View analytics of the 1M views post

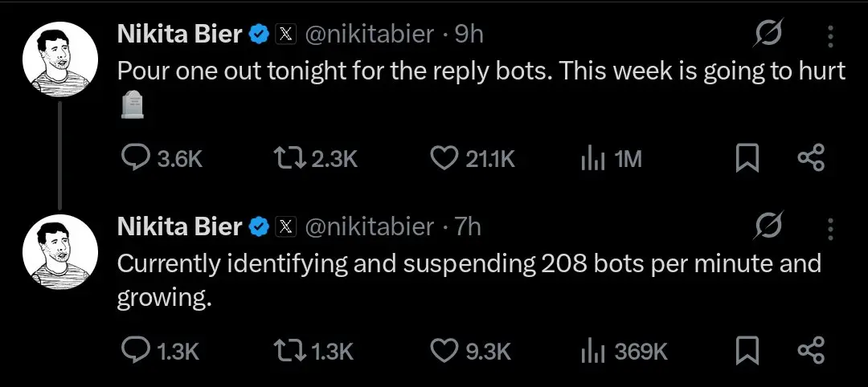tap(592, 158)
